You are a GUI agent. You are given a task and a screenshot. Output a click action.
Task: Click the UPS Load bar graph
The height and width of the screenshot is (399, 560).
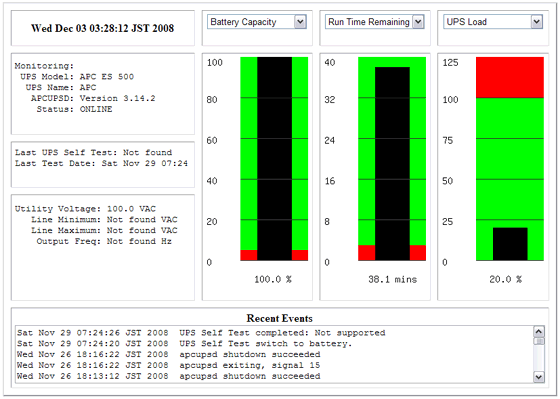510,159
